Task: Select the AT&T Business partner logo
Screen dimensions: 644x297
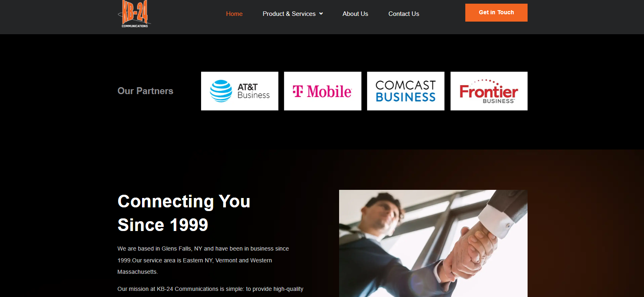Action: (x=240, y=91)
